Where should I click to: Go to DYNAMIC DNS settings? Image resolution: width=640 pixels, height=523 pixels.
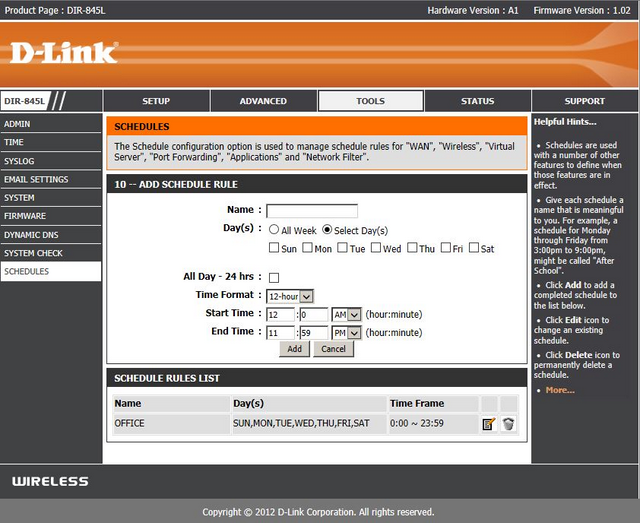tap(51, 235)
